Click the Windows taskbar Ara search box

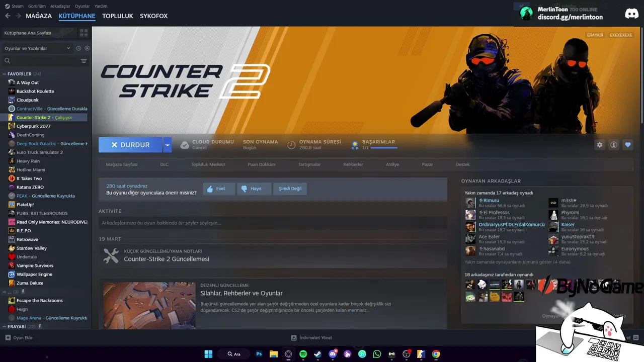233,354
